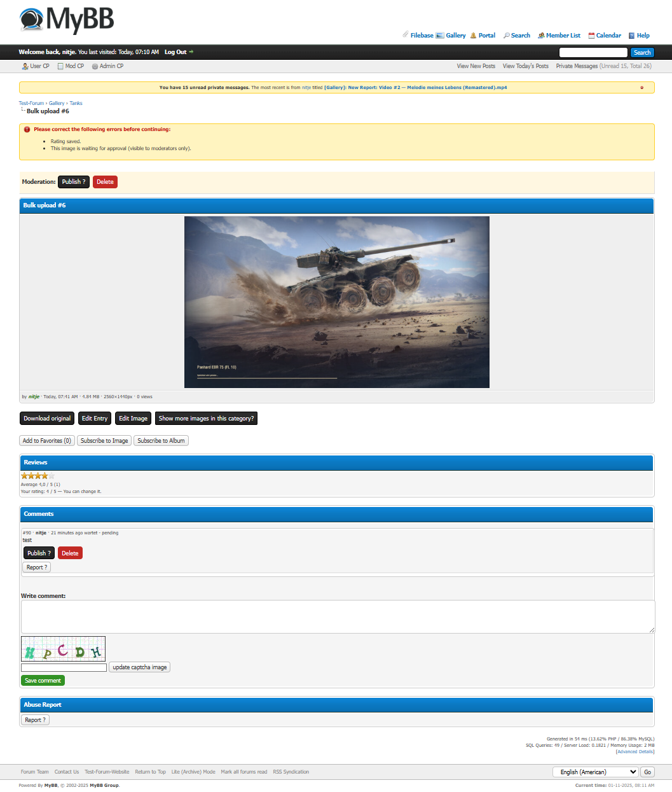Click the Help book icon

click(631, 36)
